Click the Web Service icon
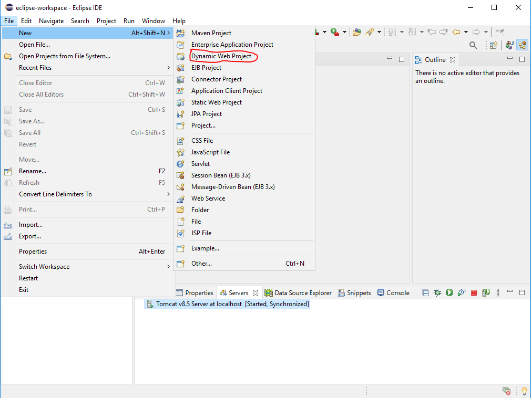Viewport: 532px width, 398px height. pos(180,198)
